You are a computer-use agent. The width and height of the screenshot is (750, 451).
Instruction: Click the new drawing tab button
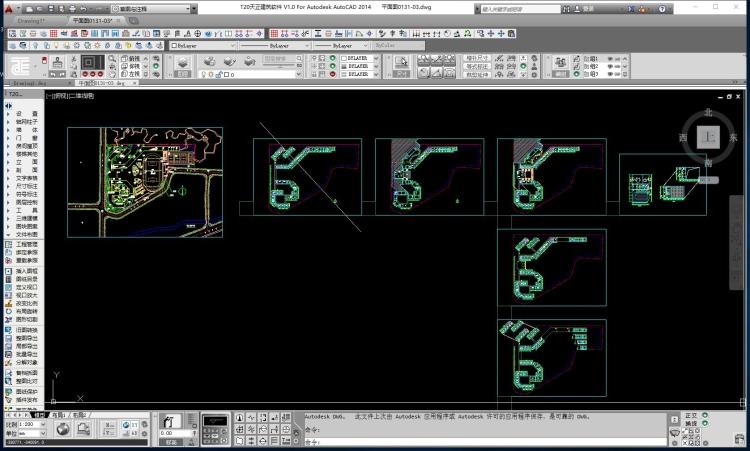coord(133,21)
